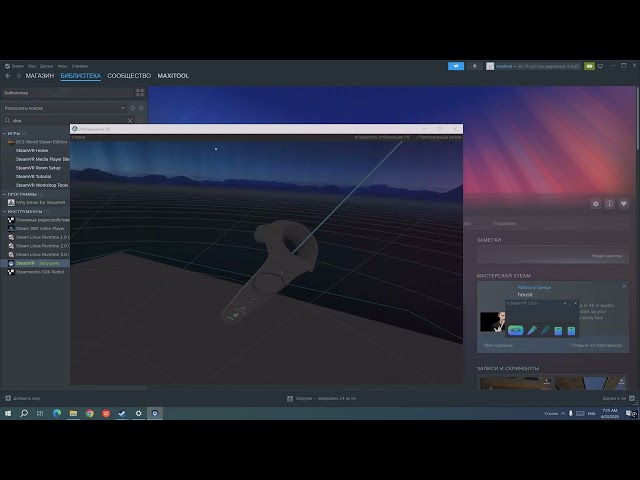Switch library to grid view icon
Image resolution: width=640 pixels, height=480 pixels.
pos(140,93)
